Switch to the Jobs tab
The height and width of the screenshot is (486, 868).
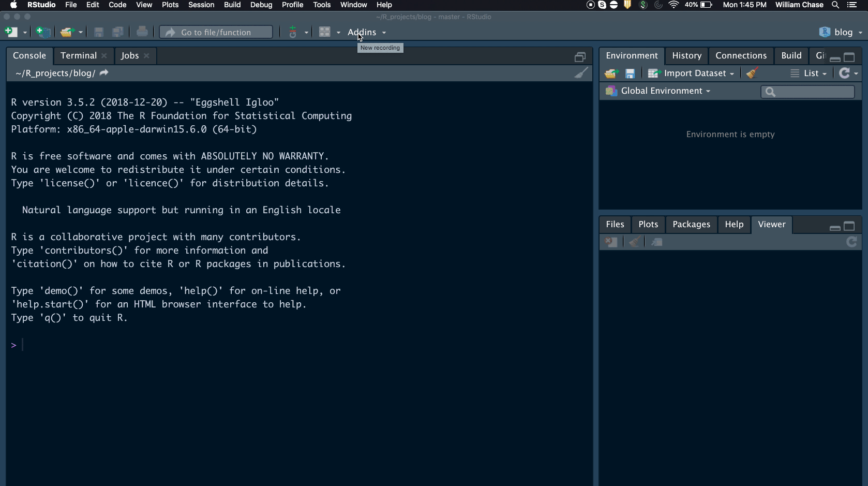coord(130,55)
